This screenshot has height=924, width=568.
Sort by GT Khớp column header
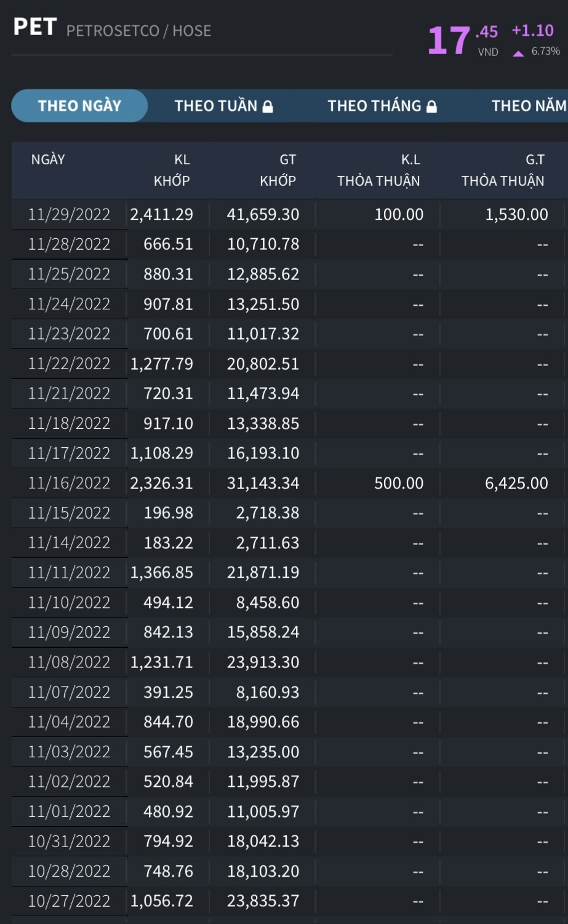278,170
